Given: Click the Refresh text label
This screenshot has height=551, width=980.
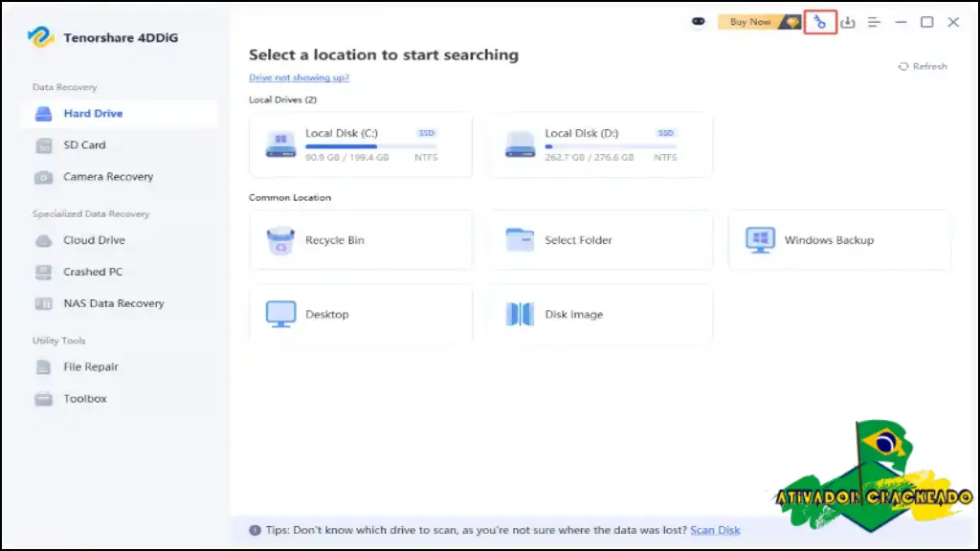Looking at the screenshot, I should tap(930, 66).
